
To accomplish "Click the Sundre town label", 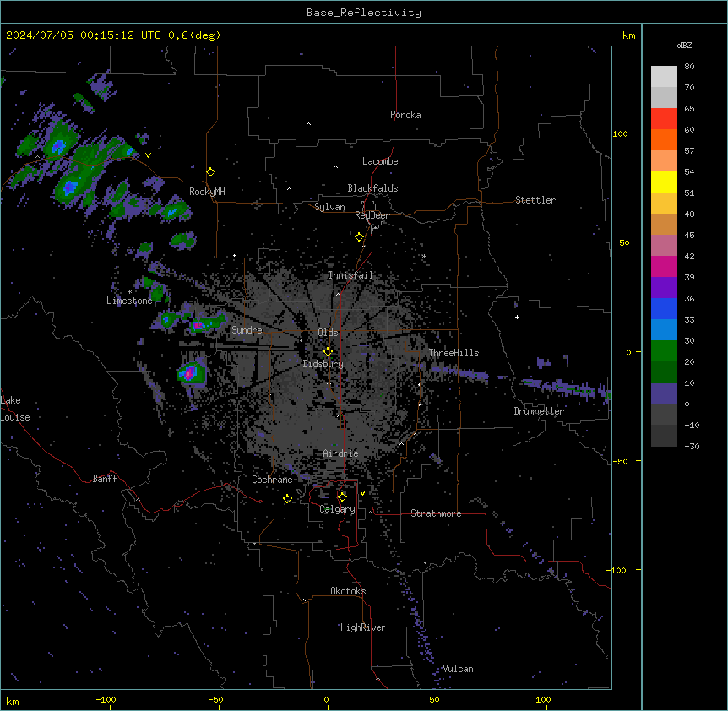I will [x=247, y=330].
